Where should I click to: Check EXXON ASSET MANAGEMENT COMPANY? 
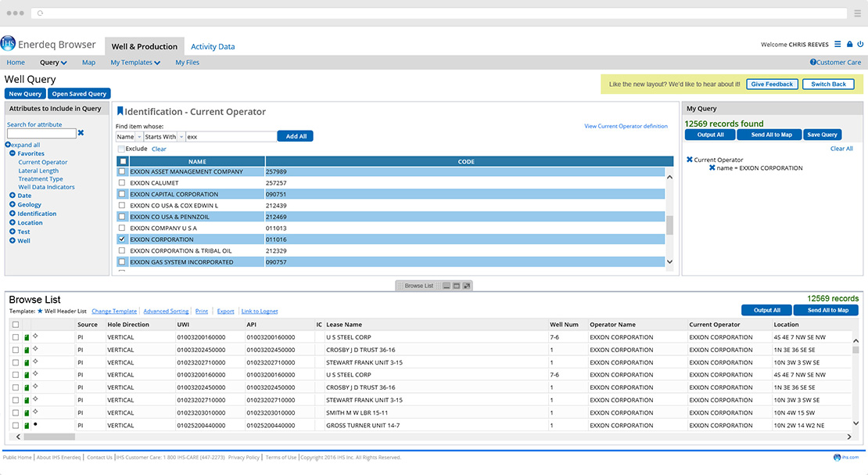click(122, 172)
